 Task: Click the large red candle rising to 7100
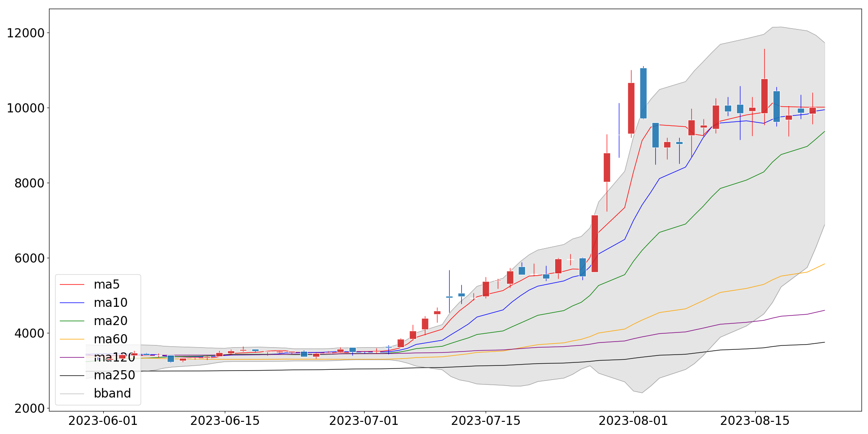coord(595,243)
